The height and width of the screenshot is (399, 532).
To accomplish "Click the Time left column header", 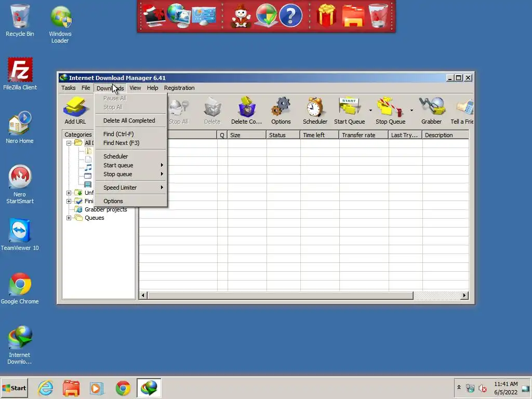I will click(320, 135).
